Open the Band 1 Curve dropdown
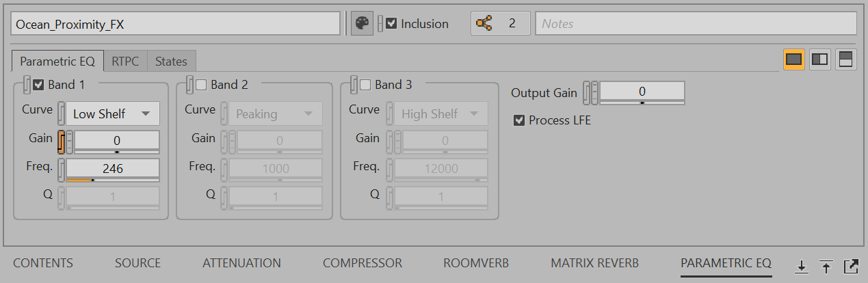 [x=113, y=113]
